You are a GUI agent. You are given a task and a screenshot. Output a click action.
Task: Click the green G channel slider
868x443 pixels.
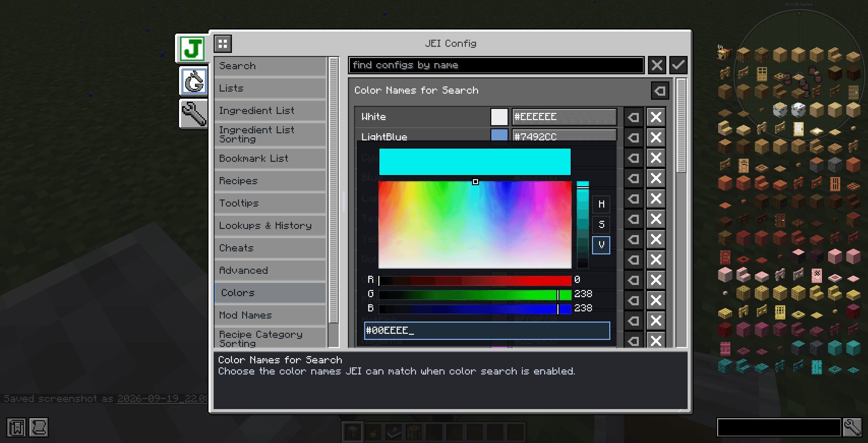point(475,294)
